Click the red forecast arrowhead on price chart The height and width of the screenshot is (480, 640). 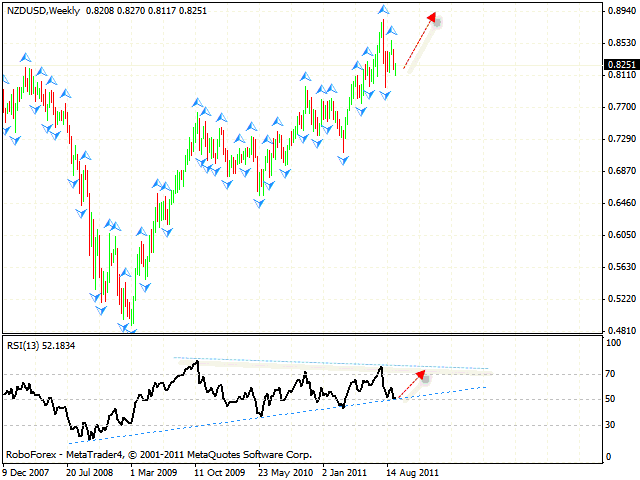pyautogui.click(x=432, y=17)
